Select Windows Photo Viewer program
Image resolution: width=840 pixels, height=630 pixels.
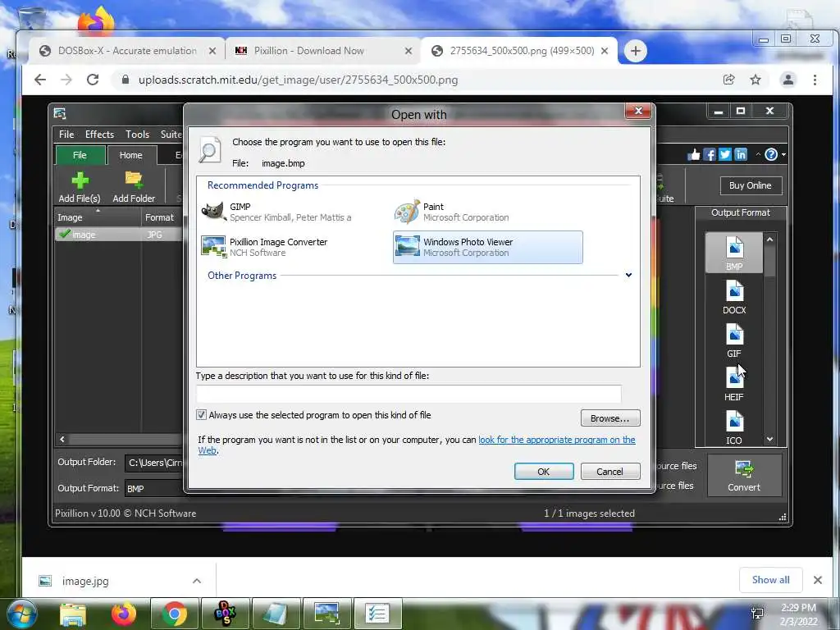487,247
